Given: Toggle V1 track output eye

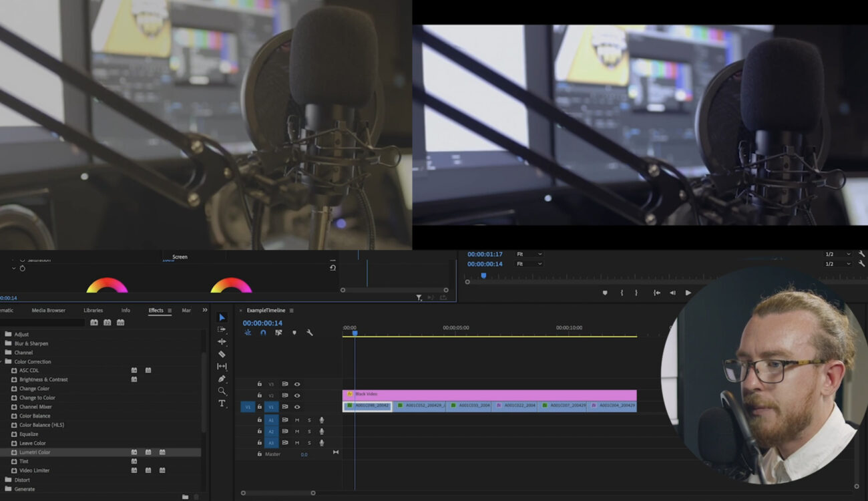Looking at the screenshot, I should point(297,407).
